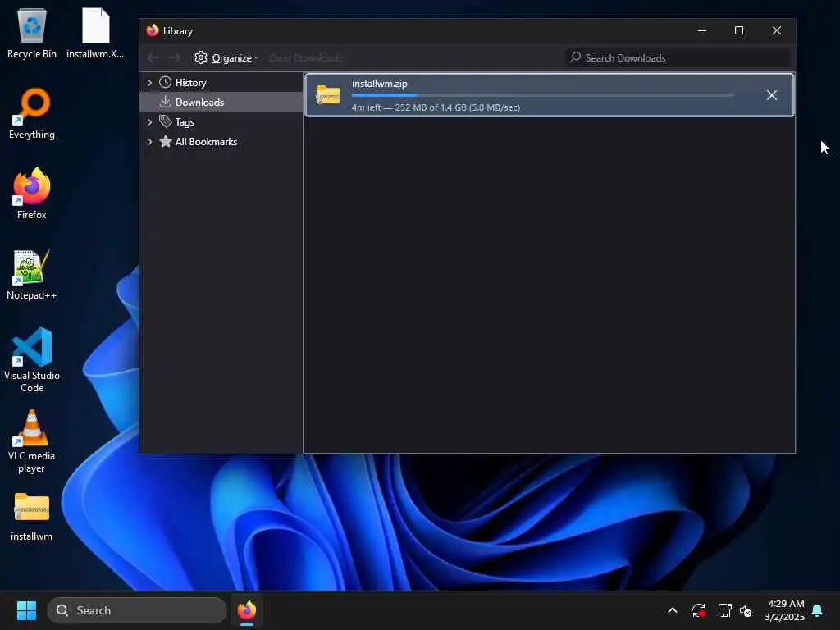The width and height of the screenshot is (840, 630).
Task: Click the Downloads arrow icon in sidebar
Action: 165,101
